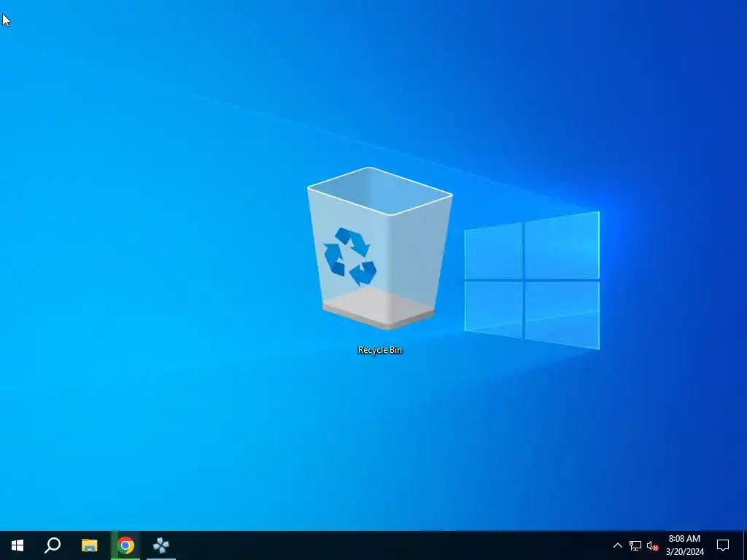The width and height of the screenshot is (747, 560).
Task: Open the pinwheel app on taskbar
Action: pyautogui.click(x=161, y=545)
